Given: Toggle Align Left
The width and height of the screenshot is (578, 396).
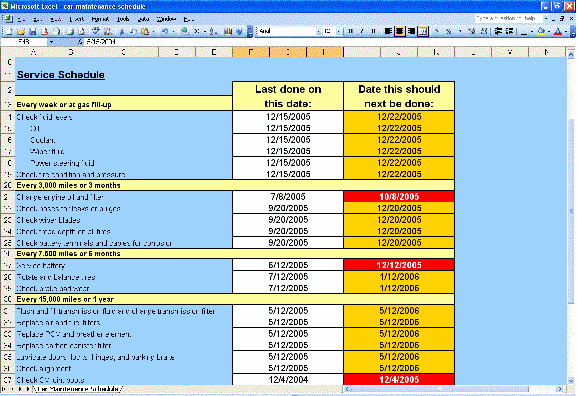Looking at the screenshot, I should tap(388, 31).
